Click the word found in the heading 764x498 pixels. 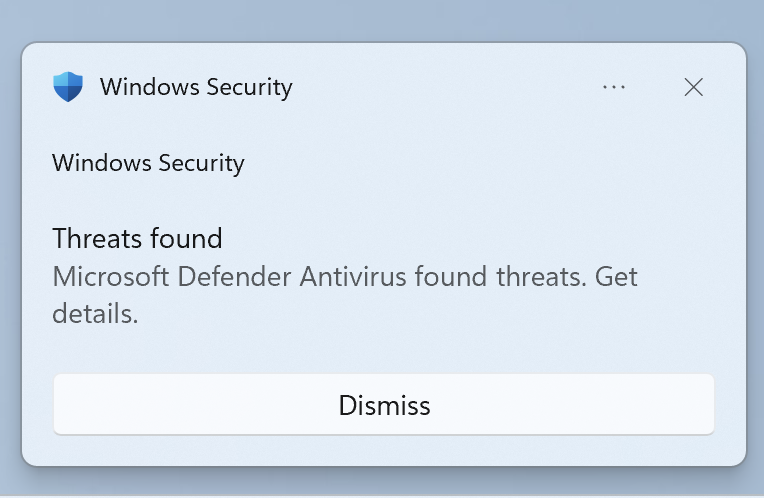186,238
